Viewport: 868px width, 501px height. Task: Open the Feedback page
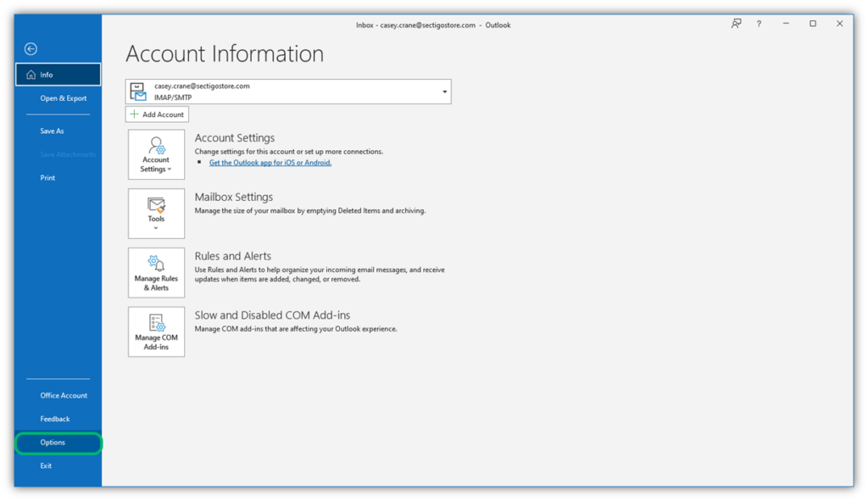tap(55, 419)
